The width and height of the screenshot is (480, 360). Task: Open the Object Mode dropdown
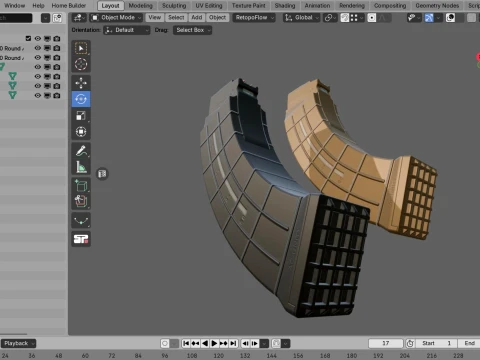point(116,17)
